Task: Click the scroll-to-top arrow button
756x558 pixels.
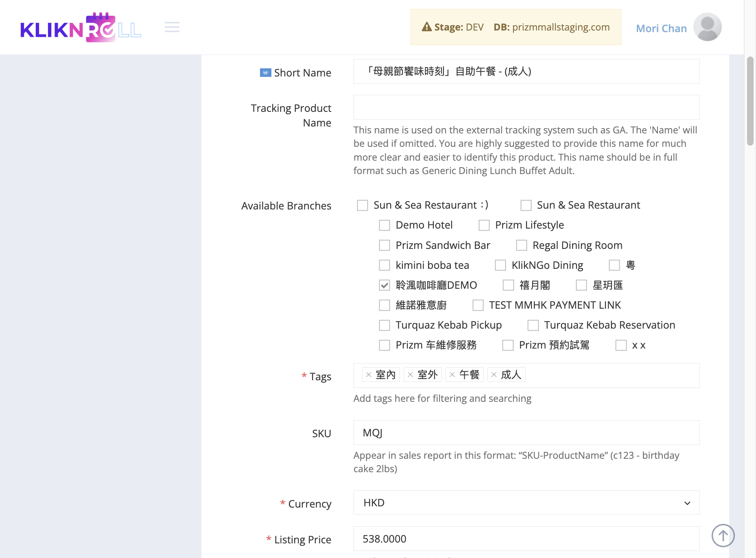Action: pos(723,536)
